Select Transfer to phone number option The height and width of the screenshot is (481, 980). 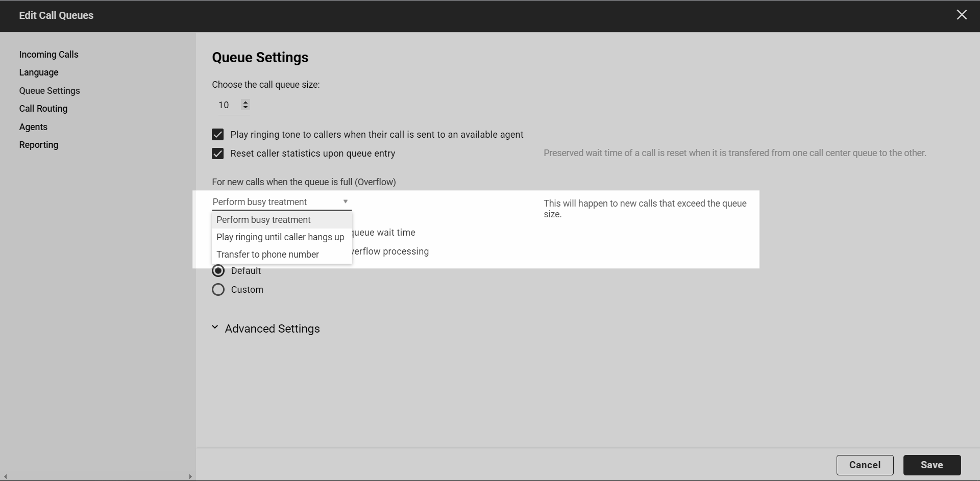267,254
